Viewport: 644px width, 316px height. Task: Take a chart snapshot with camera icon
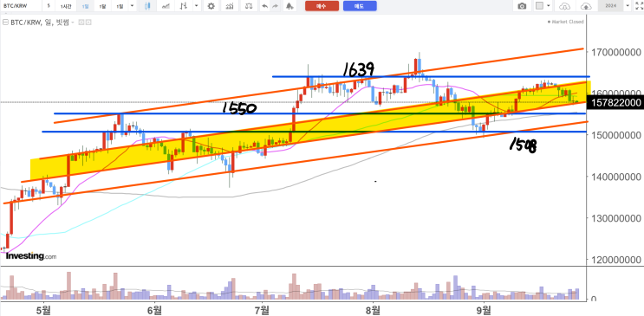[x=522, y=6]
